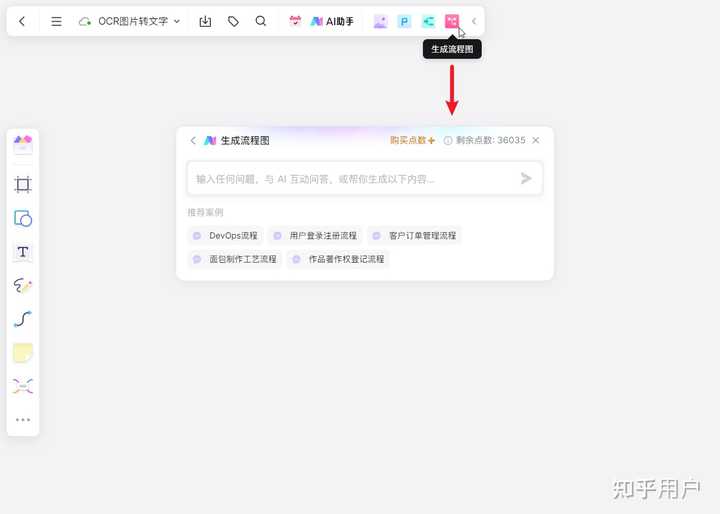Select the Mind map tool in sidebar
The height and width of the screenshot is (514, 720).
click(22, 386)
